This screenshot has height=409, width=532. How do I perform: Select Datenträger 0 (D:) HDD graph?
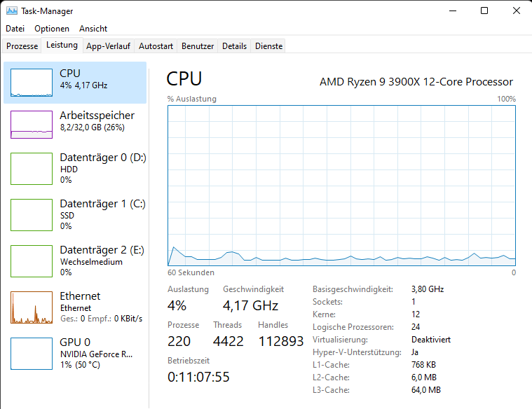pos(32,168)
